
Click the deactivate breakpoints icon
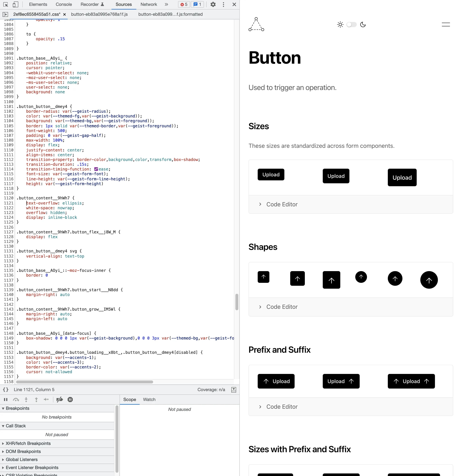pos(59,400)
